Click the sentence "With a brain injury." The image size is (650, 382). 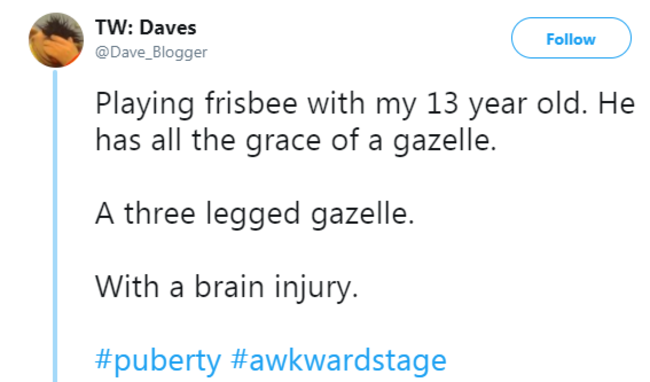pos(226,288)
